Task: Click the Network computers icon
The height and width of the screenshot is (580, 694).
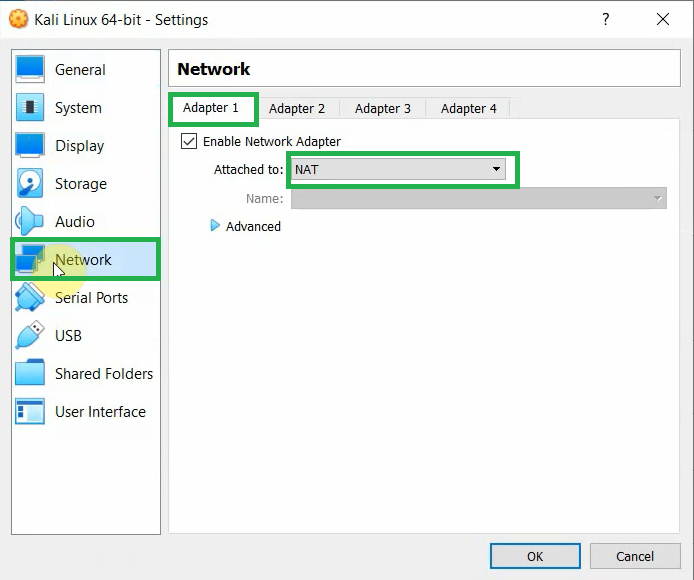Action: click(x=30, y=260)
